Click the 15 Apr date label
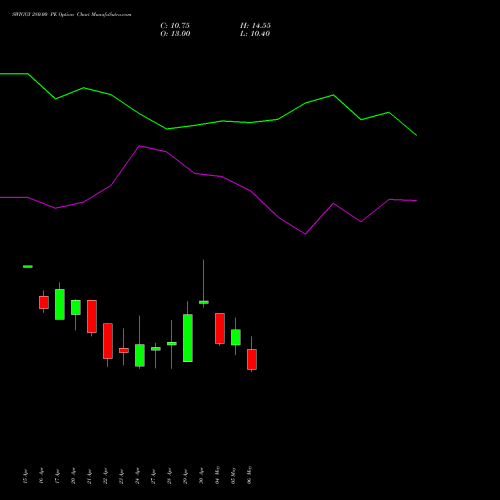 [25, 476]
